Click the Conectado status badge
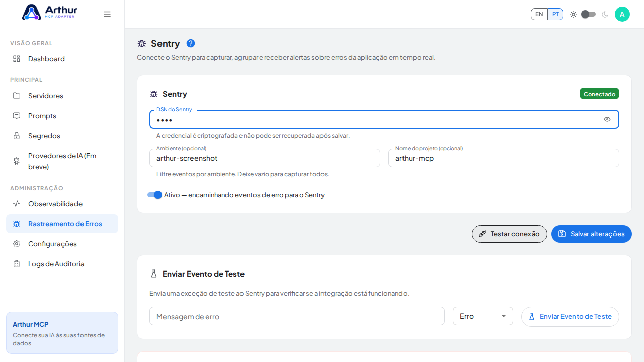Image resolution: width=644 pixels, height=362 pixels. coord(599,94)
